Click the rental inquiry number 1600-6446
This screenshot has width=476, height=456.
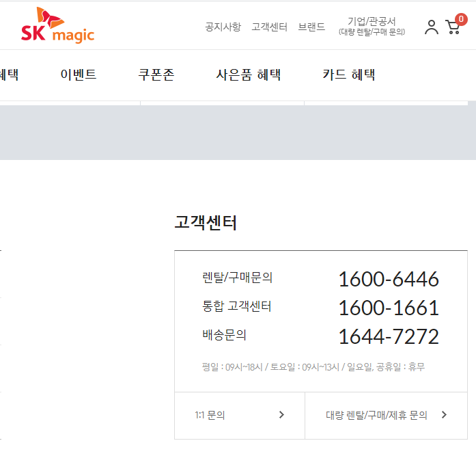pyautogui.click(x=389, y=279)
